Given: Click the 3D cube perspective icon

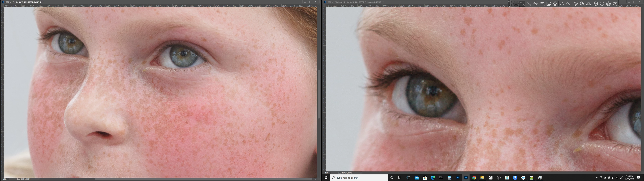Looking at the screenshot, I should pyautogui.click(x=596, y=4).
